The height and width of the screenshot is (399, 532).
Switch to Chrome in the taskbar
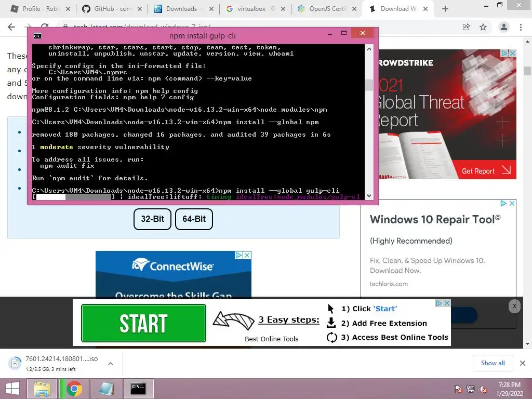click(74, 389)
